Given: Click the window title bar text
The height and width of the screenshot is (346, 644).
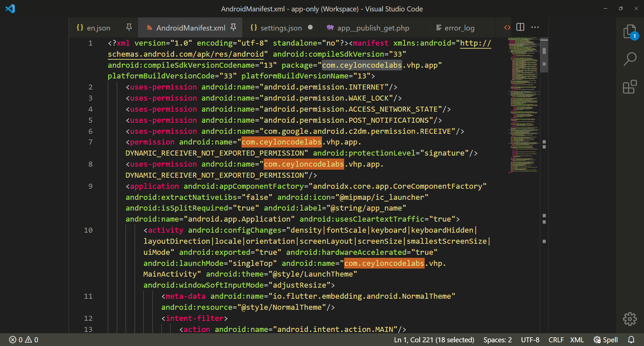Looking at the screenshot, I should click(322, 9).
